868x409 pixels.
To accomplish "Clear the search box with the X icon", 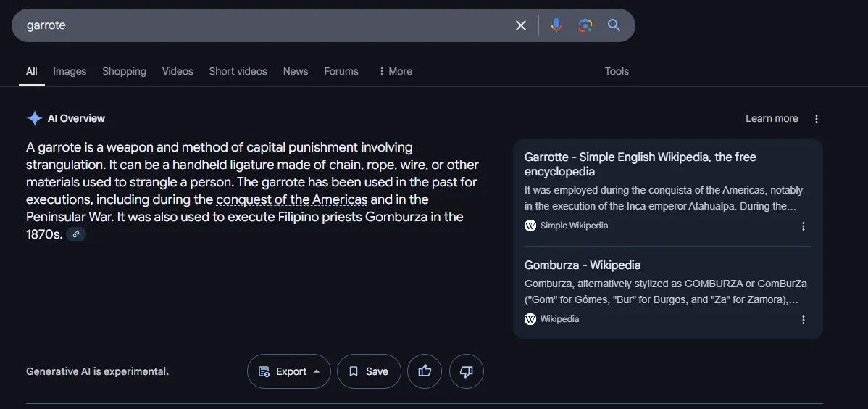I will [x=520, y=25].
